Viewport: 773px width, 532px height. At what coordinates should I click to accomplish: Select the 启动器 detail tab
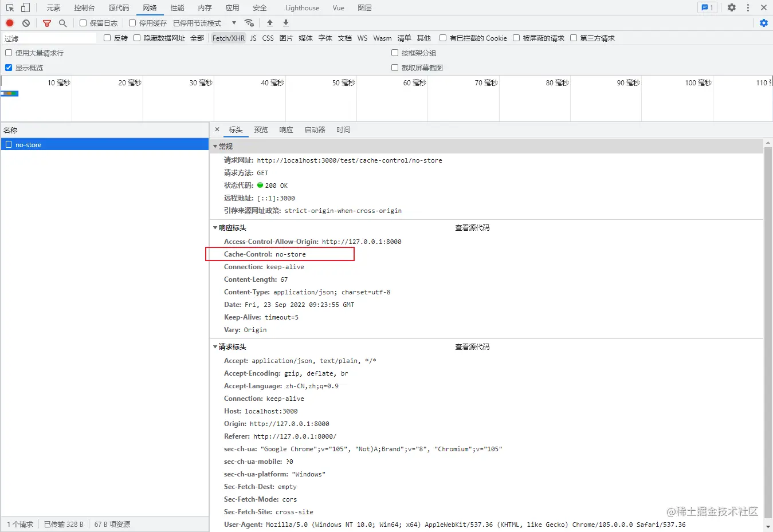click(x=315, y=129)
